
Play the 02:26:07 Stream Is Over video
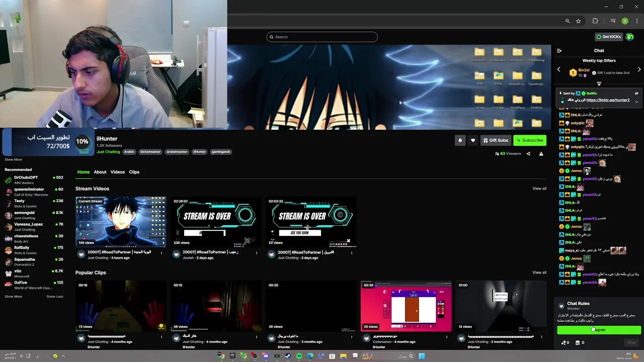click(x=216, y=222)
